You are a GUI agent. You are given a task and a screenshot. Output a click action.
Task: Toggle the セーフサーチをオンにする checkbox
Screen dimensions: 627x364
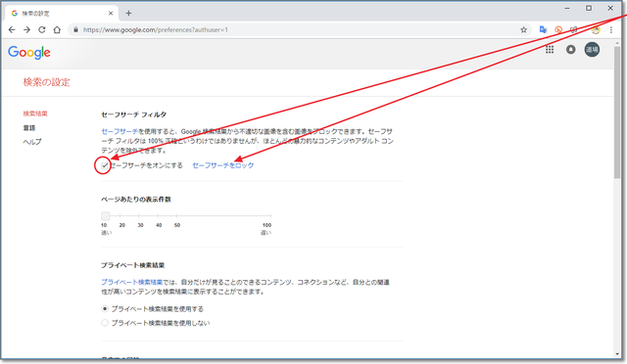click(x=105, y=165)
